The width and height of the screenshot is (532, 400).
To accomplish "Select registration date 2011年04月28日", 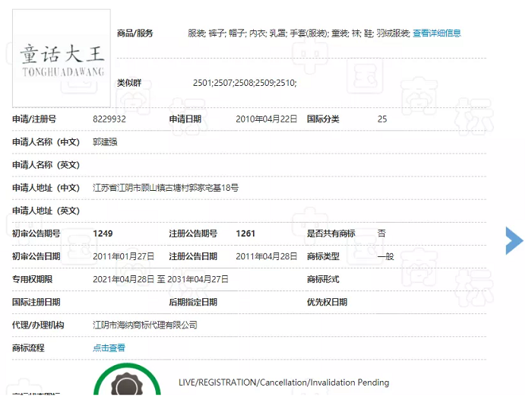I will [x=266, y=256].
